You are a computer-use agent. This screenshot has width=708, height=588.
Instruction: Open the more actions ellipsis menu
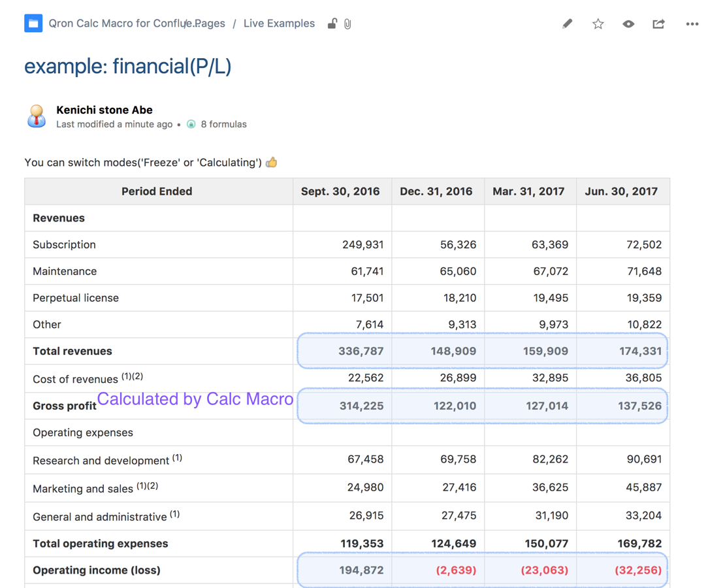(692, 24)
